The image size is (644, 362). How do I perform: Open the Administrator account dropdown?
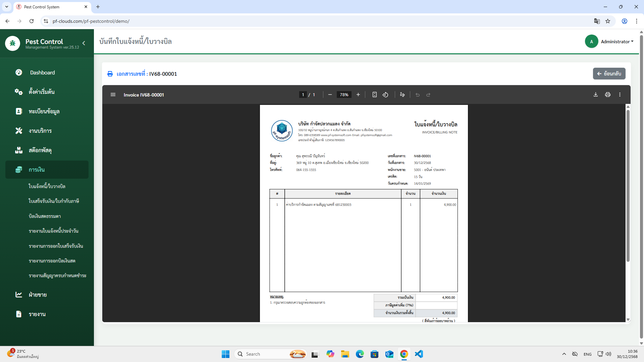click(x=616, y=42)
